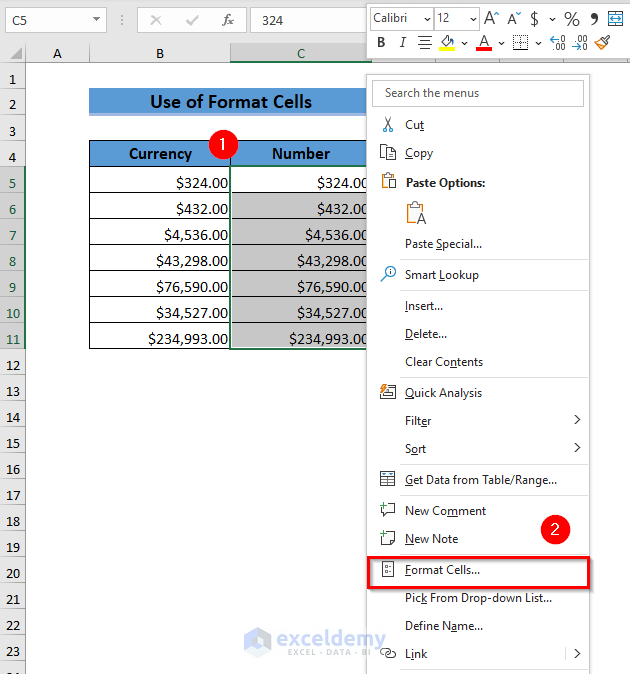630x674 pixels.
Task: Click cell B5 showing $324.00
Action: (160, 180)
